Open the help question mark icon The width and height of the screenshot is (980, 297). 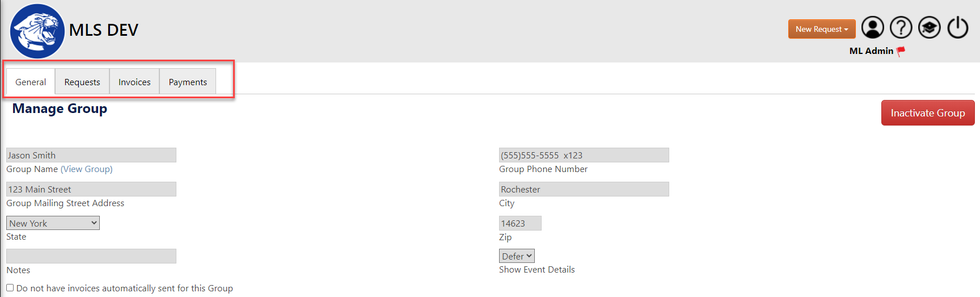tap(901, 27)
